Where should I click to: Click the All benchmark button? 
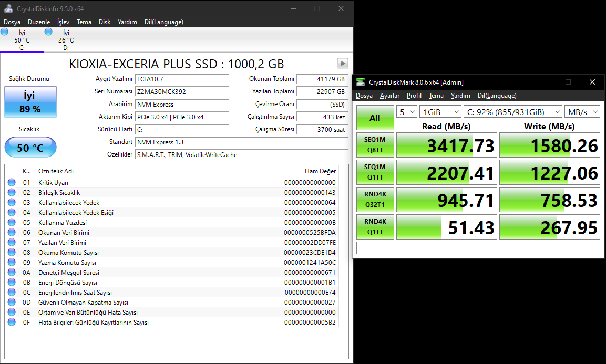coord(375,118)
